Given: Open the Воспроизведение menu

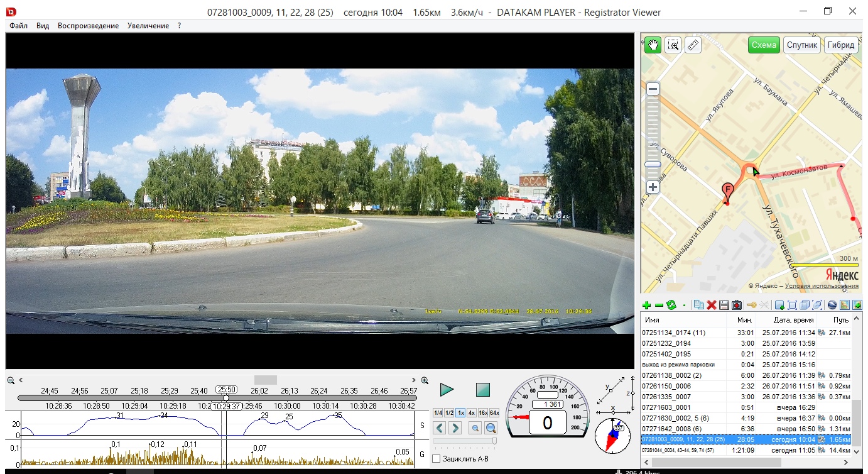Looking at the screenshot, I should [88, 26].
